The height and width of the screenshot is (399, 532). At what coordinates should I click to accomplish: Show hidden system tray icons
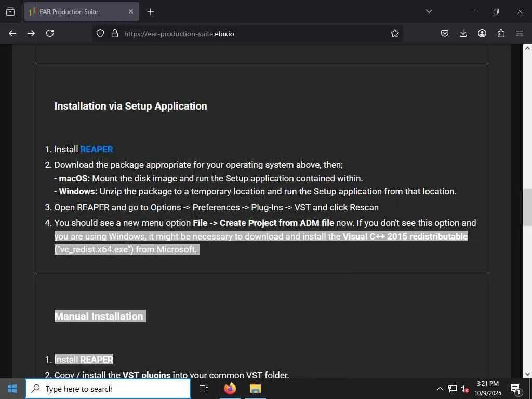point(440,389)
